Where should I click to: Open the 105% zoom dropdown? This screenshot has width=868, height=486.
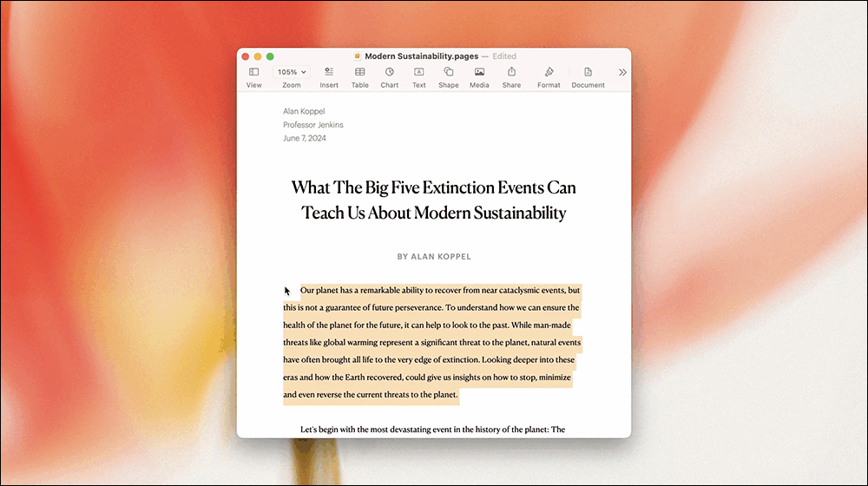point(291,72)
